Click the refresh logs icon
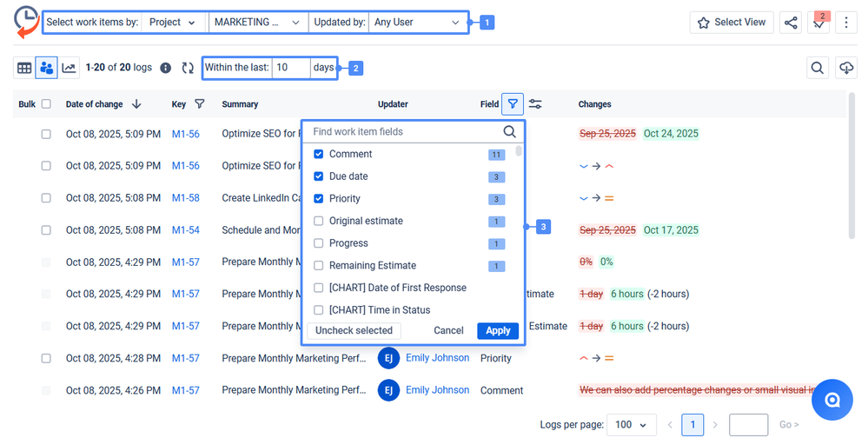This screenshot has width=868, height=438. pyautogui.click(x=188, y=68)
